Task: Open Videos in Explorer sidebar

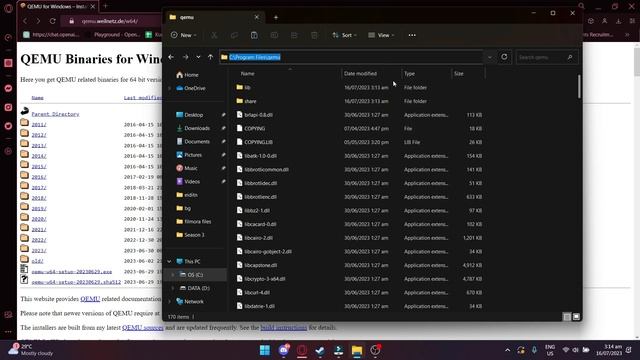Action: point(188,181)
